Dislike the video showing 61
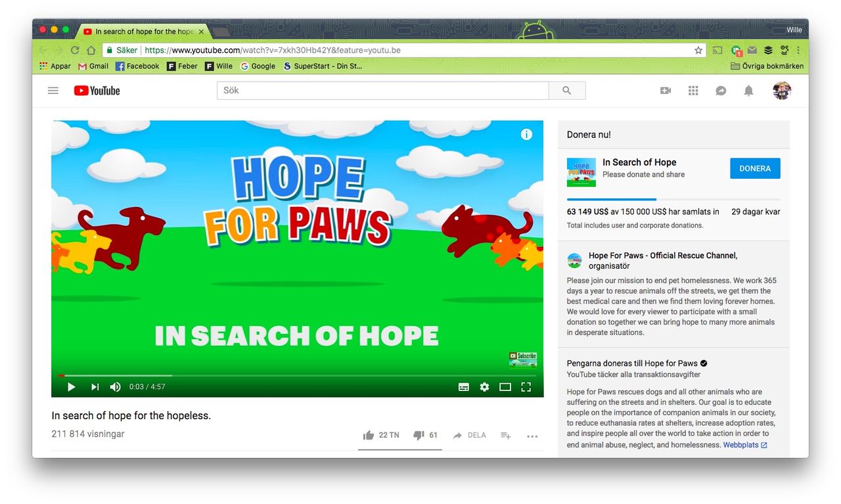Image resolution: width=841 pixels, height=504 pixels. (x=426, y=435)
